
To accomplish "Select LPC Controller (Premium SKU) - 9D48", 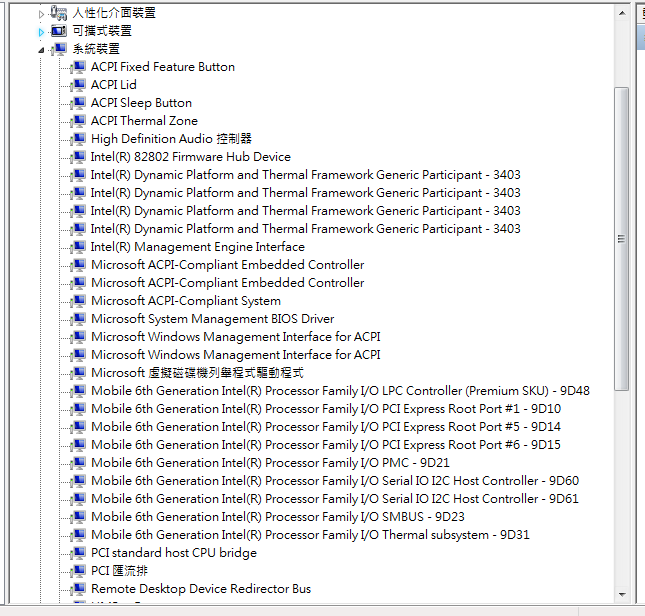I will click(x=340, y=391).
